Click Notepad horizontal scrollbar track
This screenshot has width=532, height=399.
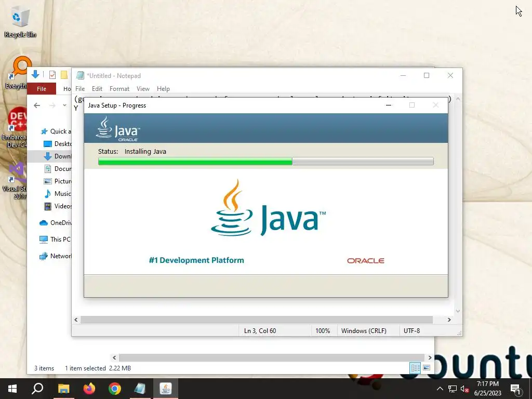pyautogui.click(x=257, y=320)
